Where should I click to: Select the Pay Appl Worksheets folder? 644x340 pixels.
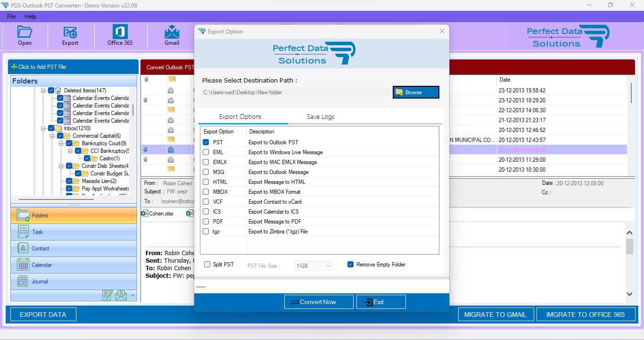point(106,189)
